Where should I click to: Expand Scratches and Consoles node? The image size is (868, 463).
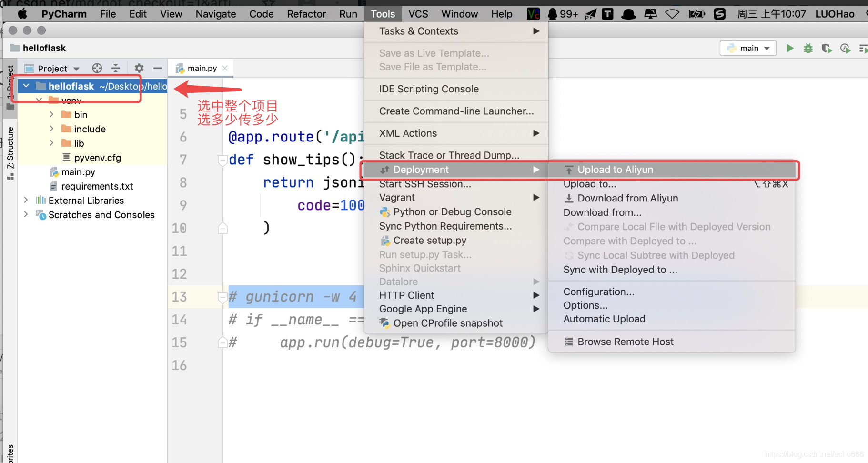pyautogui.click(x=26, y=214)
